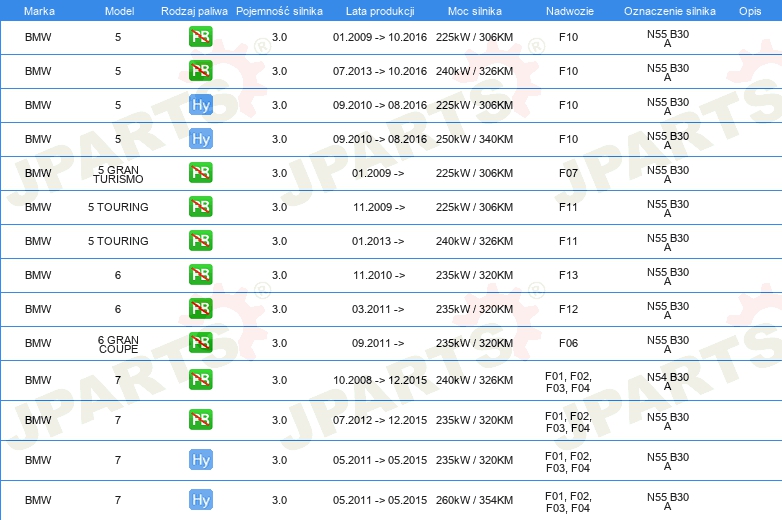Click the Pojemność silnika column header
The image size is (782, 520).
pos(279,11)
